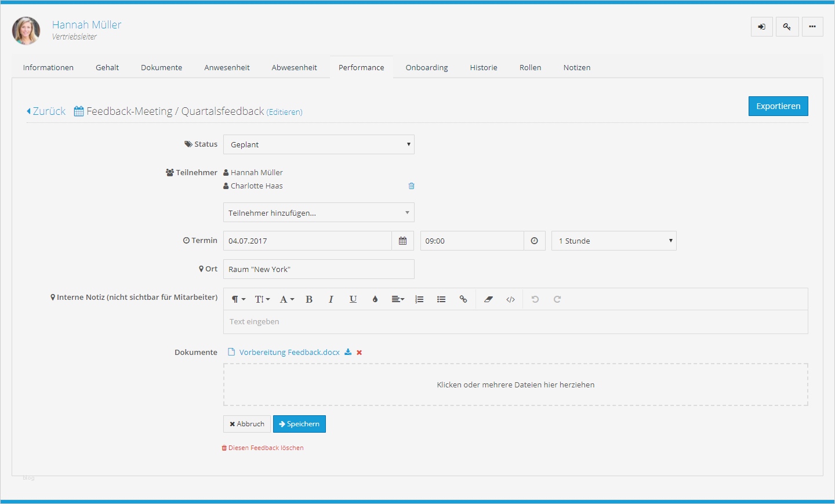Click the Abbruch button
This screenshot has width=835, height=504.
pos(247,424)
